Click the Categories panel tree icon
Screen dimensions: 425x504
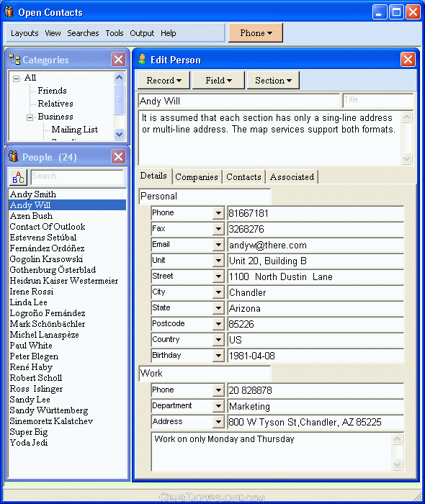tap(14, 60)
